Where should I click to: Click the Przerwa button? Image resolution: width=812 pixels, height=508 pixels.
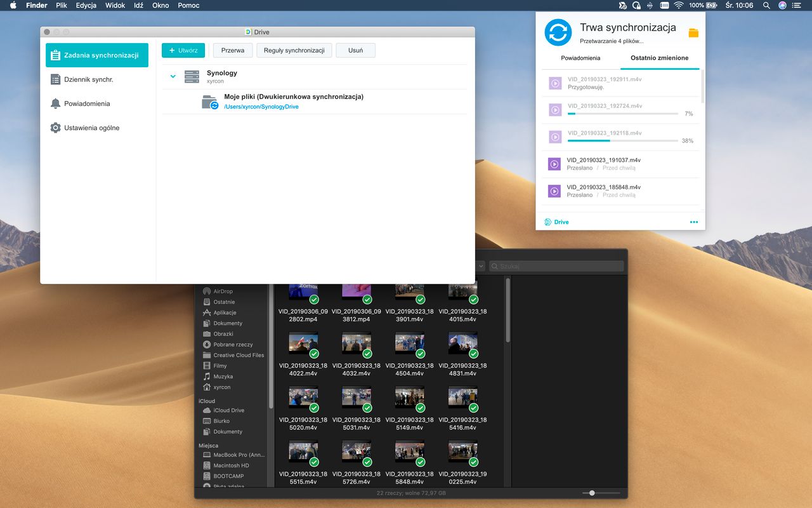coord(233,50)
